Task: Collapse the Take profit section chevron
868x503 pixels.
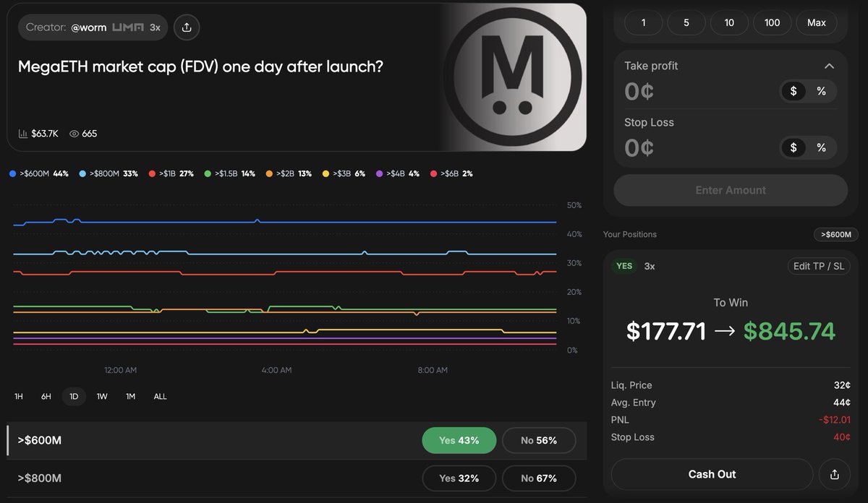Action: (829, 66)
